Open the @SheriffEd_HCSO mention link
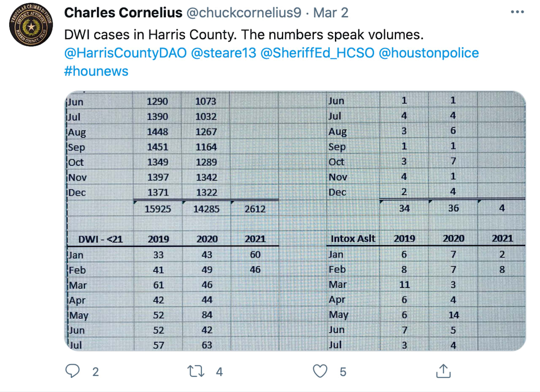Image resolution: width=540 pixels, height=392 pixels. (x=318, y=53)
